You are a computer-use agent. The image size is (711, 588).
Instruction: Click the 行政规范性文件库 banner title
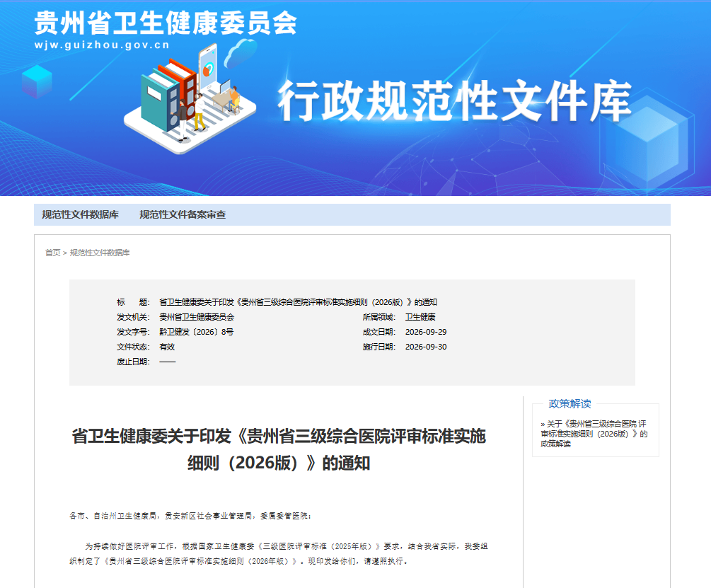click(x=455, y=100)
